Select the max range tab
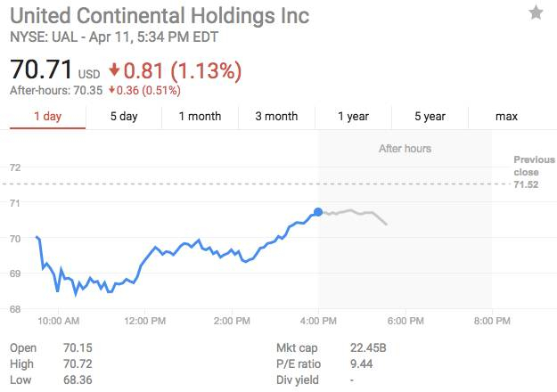The height and width of the screenshot is (392, 557). click(x=506, y=117)
